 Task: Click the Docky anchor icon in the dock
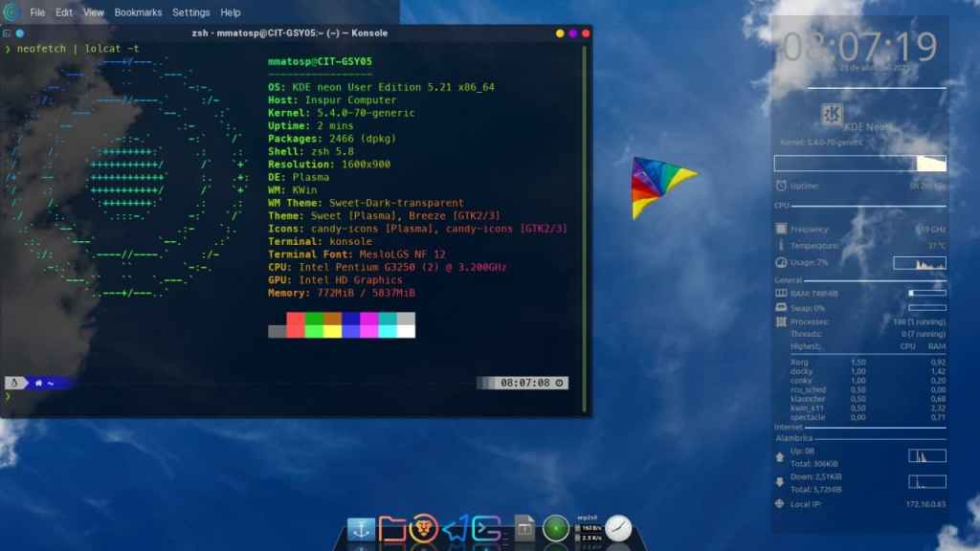pyautogui.click(x=362, y=528)
